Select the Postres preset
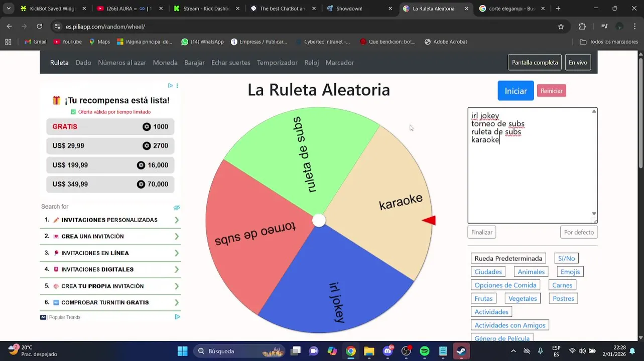This screenshot has height=361, width=644. pos(563,298)
